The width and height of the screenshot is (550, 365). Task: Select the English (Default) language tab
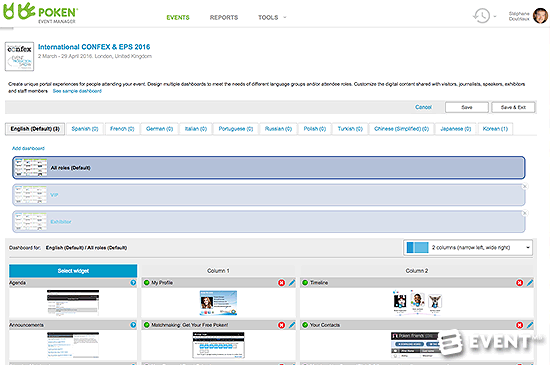click(35, 129)
